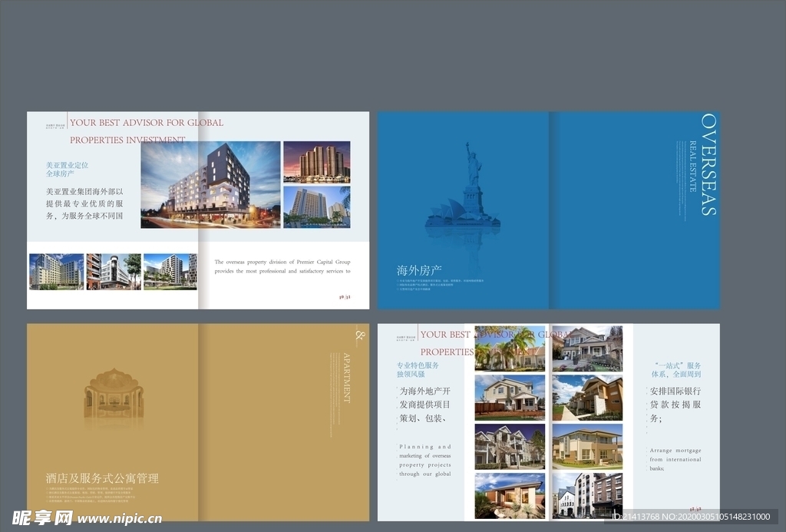Click the vertical REAL ESTATE text

693,166
